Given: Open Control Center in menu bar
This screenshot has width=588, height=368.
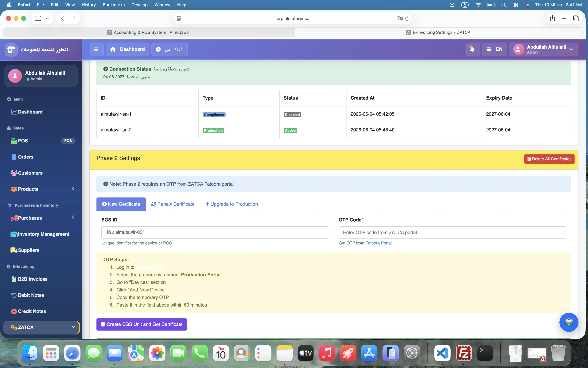Looking at the screenshot, I should pos(516,5).
